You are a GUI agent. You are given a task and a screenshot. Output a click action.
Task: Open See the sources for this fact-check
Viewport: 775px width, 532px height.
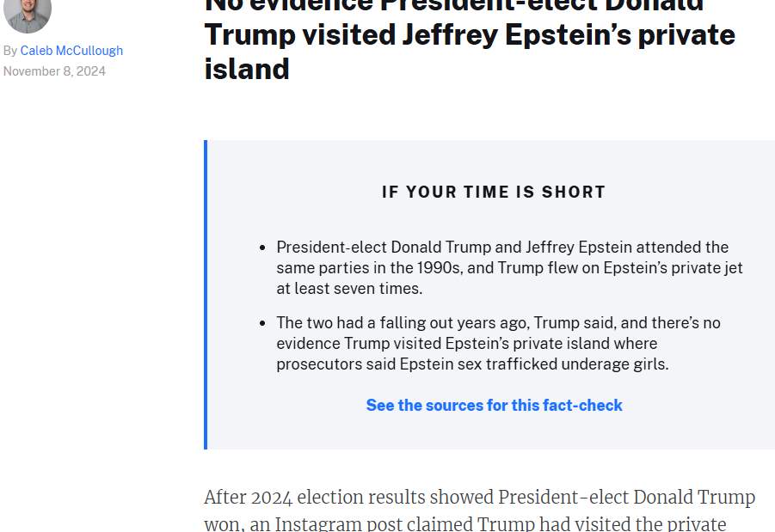coord(494,405)
